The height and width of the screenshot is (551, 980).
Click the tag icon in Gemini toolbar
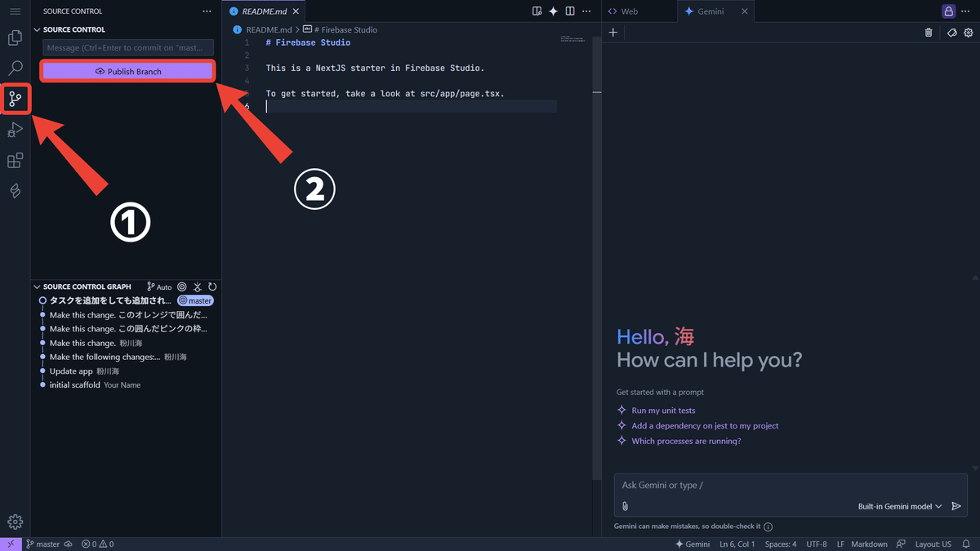pos(951,33)
